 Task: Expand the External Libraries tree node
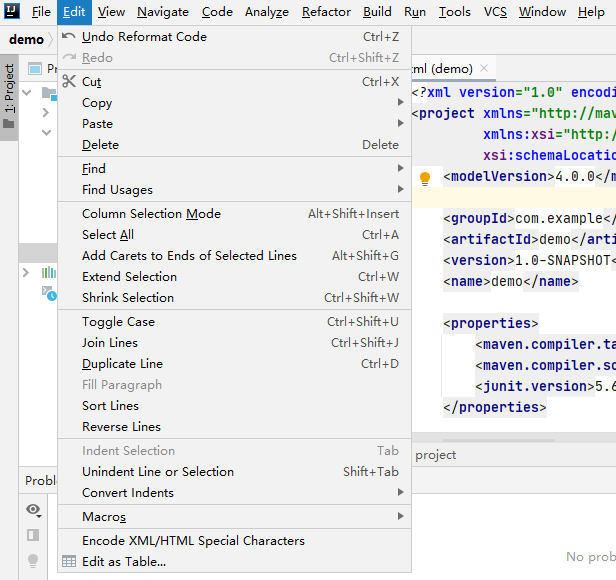(x=26, y=272)
